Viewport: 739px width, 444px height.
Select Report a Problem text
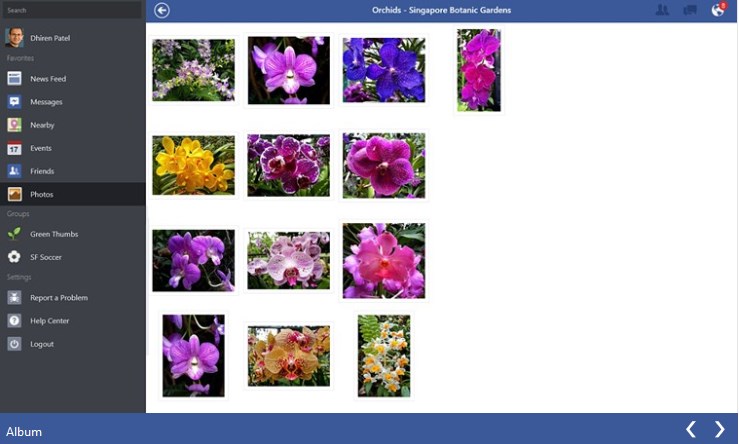(x=59, y=297)
